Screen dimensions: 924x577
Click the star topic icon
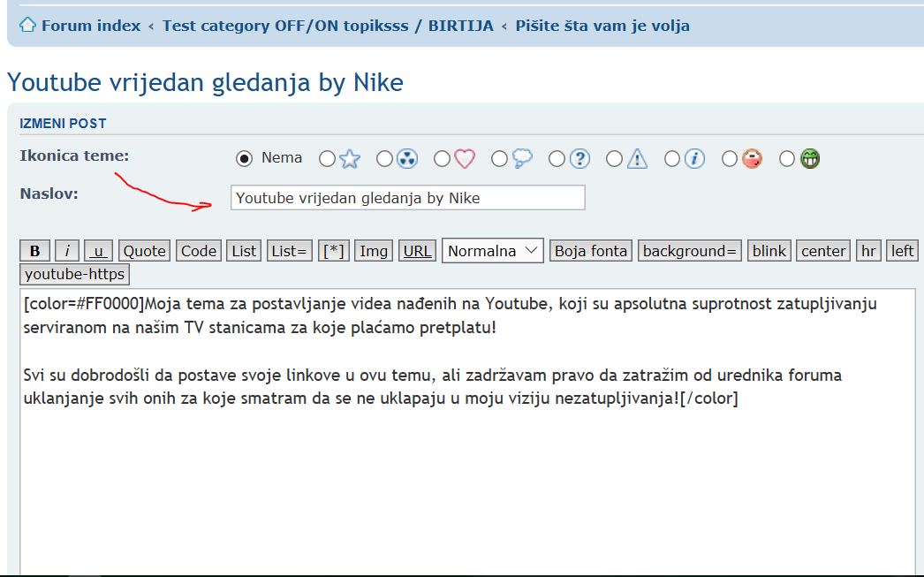pos(350,159)
